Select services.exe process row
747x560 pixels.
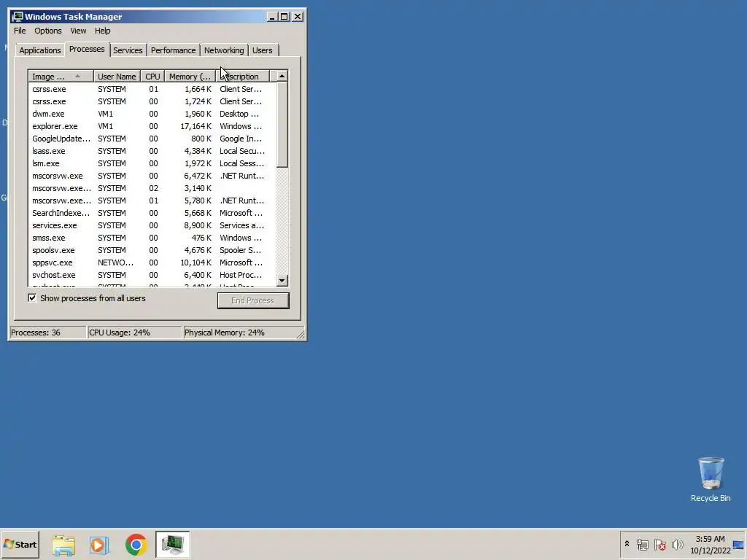(x=152, y=225)
